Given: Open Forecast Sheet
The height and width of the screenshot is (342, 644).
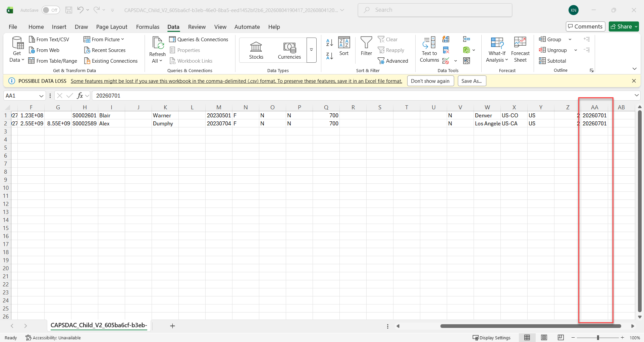Looking at the screenshot, I should pos(520,50).
